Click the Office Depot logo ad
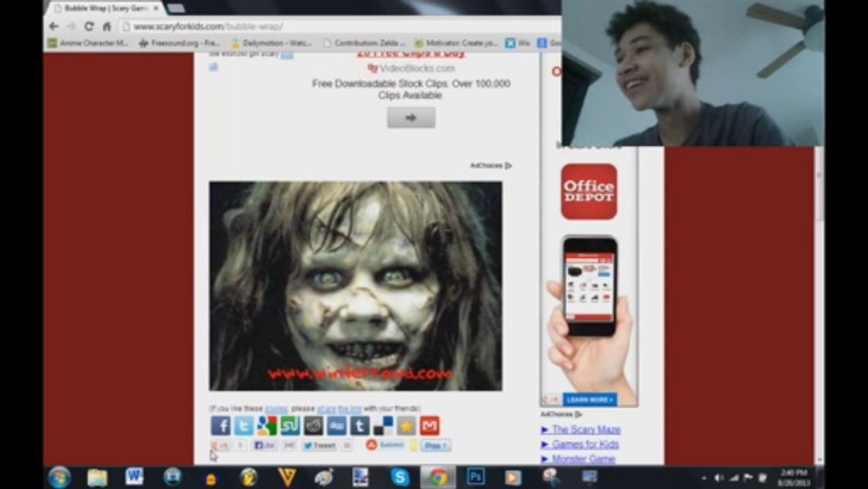This screenshot has height=489, width=868. pos(589,192)
